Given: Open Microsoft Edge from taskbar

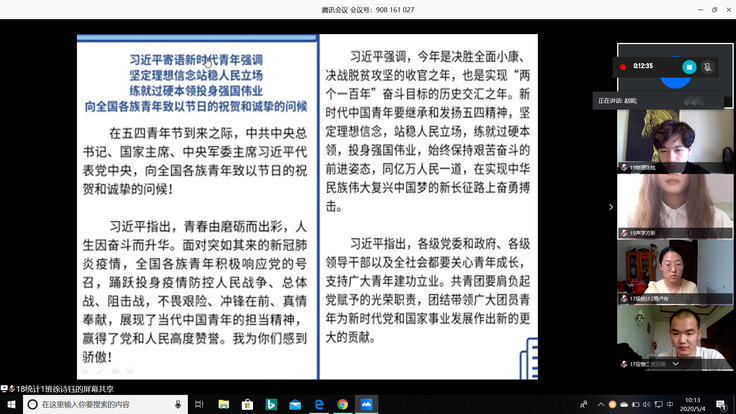Looking at the screenshot, I should (x=318, y=405).
